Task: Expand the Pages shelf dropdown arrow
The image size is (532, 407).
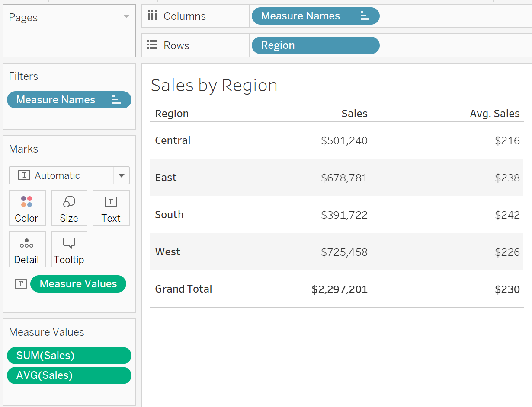Action: click(x=126, y=17)
